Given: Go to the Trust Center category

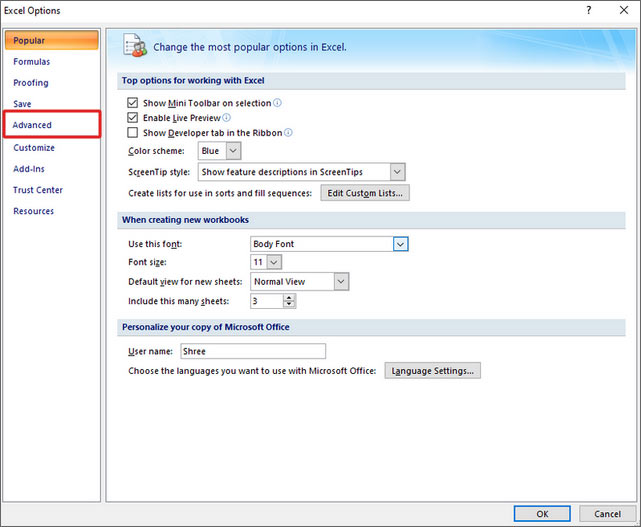Looking at the screenshot, I should click(x=38, y=190).
